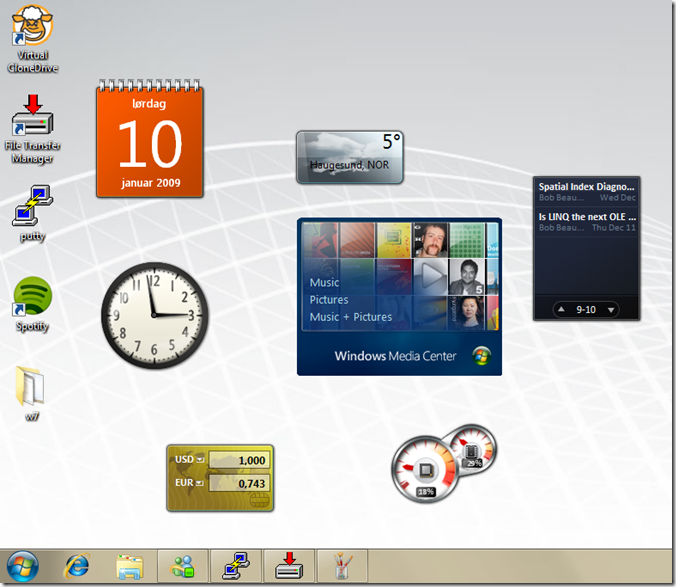Choose Music + Pictures in Media Center
The image size is (676, 587).
coord(350,317)
